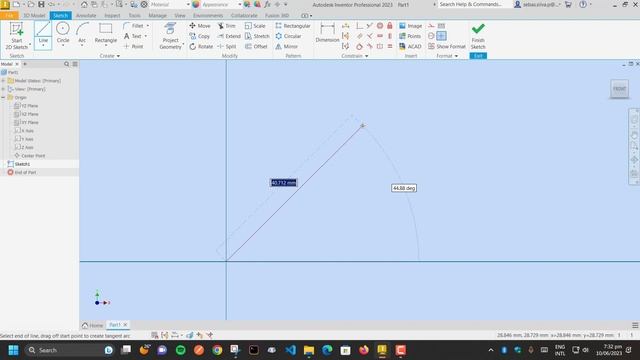This screenshot has width=640, height=360.
Task: Choose the Extend tool
Action: [x=229, y=36]
